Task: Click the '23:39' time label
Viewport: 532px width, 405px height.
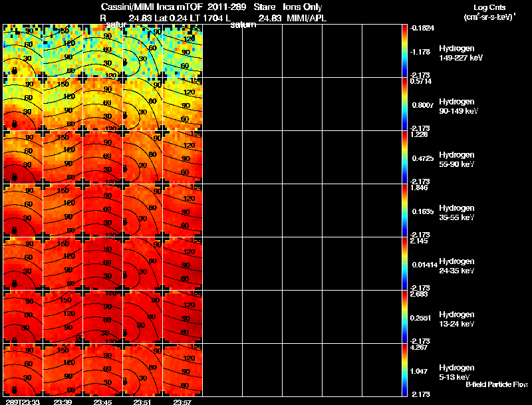Action: [x=63, y=402]
